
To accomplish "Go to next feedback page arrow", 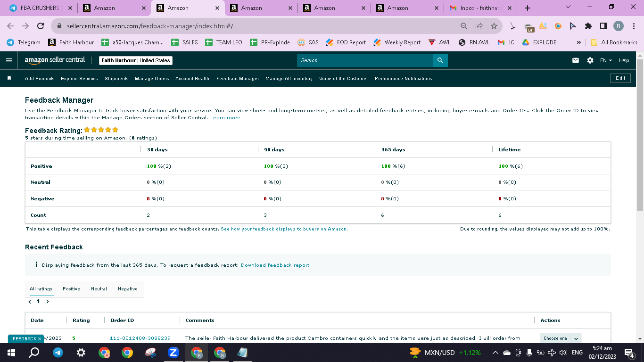I will coord(48,302).
